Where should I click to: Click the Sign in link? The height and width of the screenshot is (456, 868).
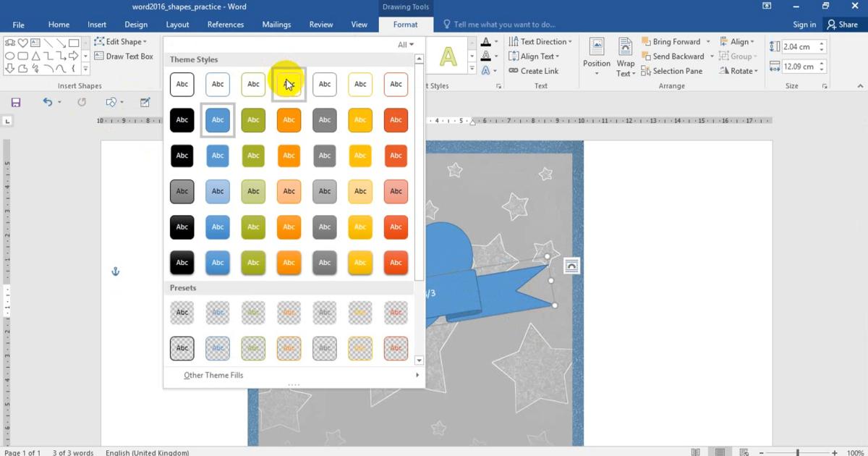pyautogui.click(x=804, y=25)
